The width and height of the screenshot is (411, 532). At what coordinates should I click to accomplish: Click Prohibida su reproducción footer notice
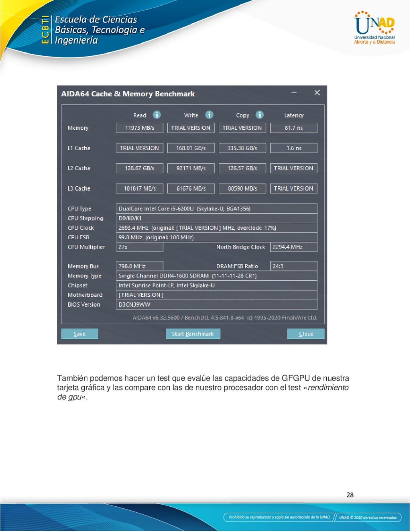point(279,518)
